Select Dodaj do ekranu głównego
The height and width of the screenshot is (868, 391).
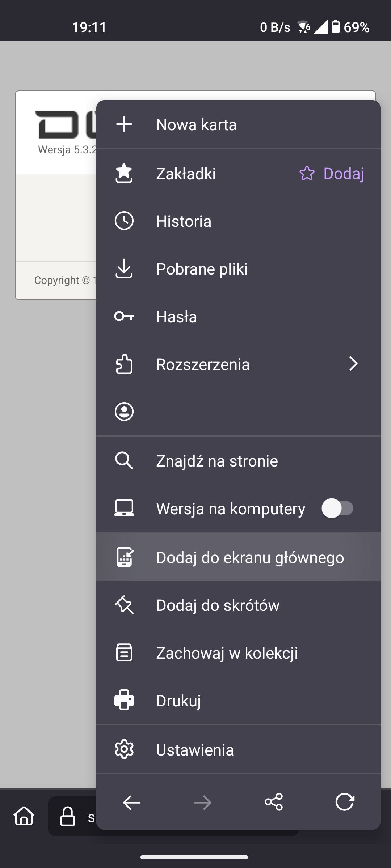(250, 557)
